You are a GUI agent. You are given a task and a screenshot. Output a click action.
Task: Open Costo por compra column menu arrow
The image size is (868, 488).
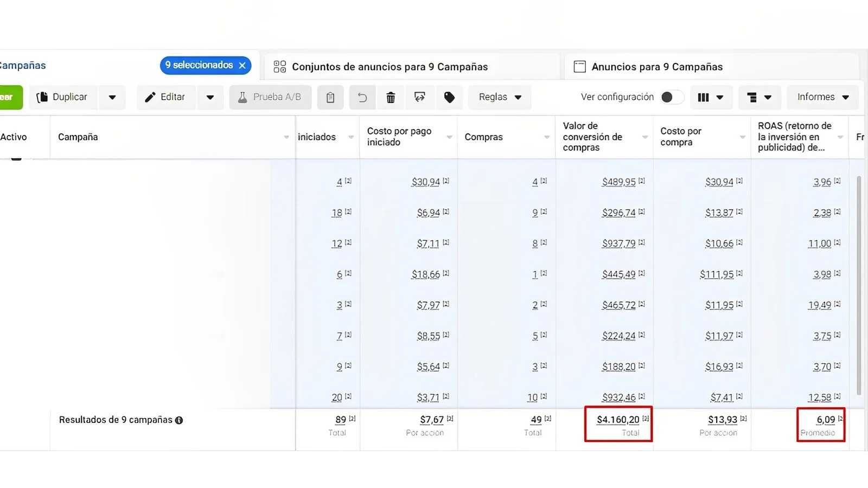point(743,137)
